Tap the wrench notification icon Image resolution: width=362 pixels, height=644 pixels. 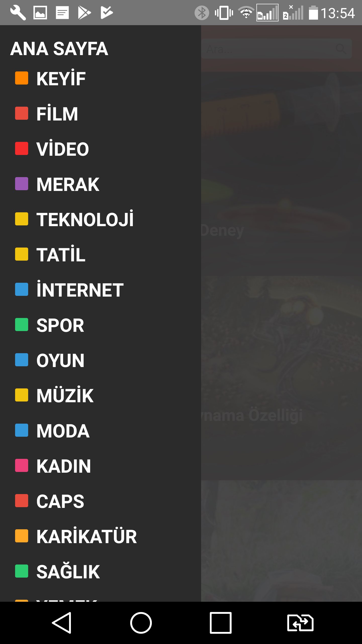(x=18, y=13)
